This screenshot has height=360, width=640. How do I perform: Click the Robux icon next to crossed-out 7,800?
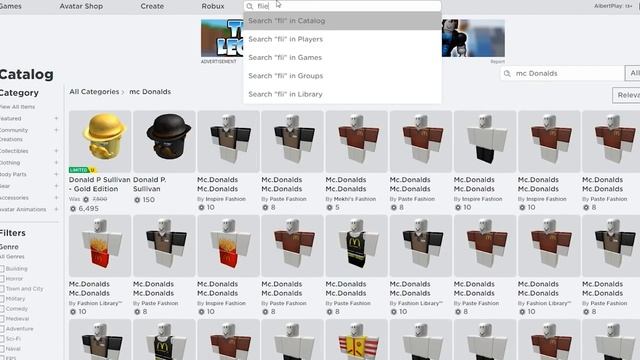[86, 199]
